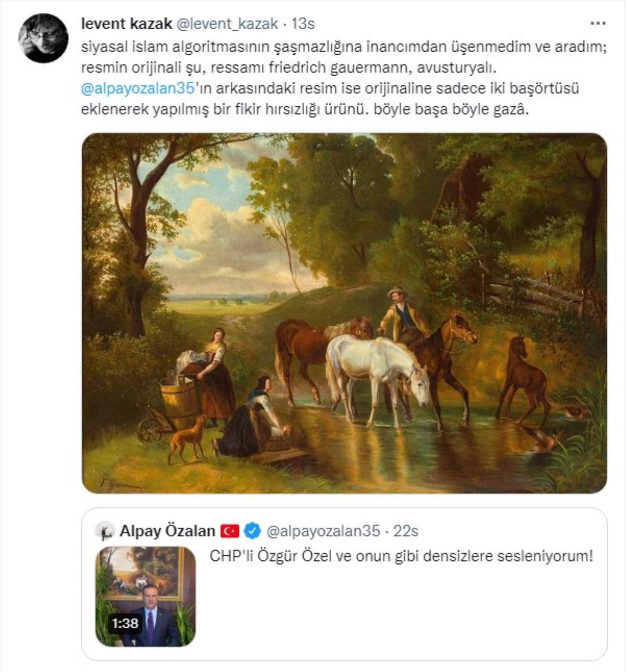Viewport: 626px width, 672px height.
Task: Click the 1:38 video duration badge
Action: point(125,623)
